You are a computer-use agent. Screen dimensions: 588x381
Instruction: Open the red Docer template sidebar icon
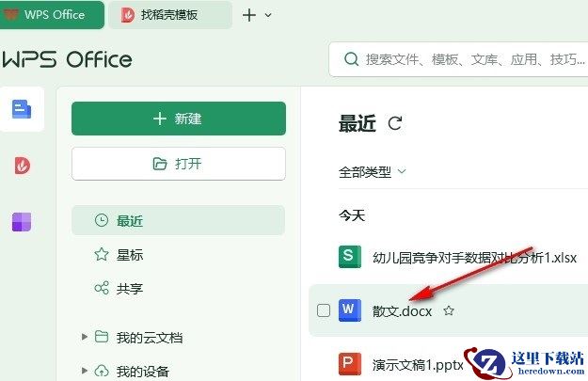coord(23,166)
